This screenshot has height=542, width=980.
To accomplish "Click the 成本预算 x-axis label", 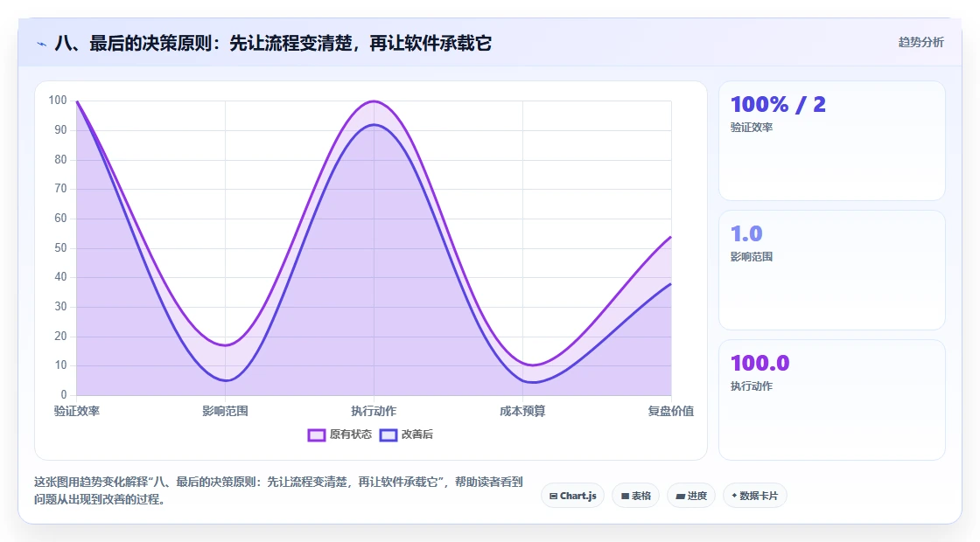I will tap(522, 411).
